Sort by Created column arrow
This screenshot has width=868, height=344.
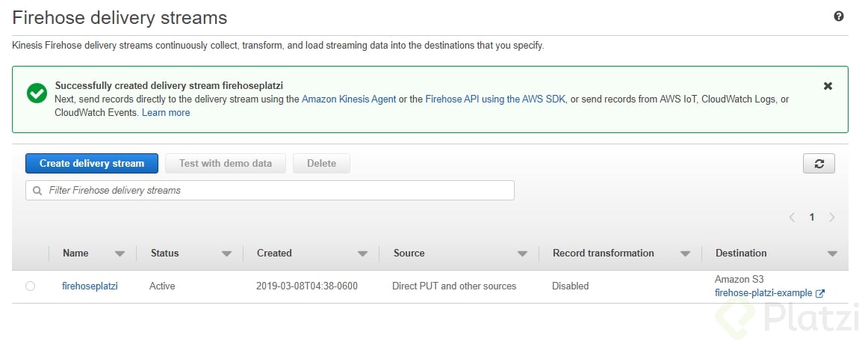click(362, 254)
